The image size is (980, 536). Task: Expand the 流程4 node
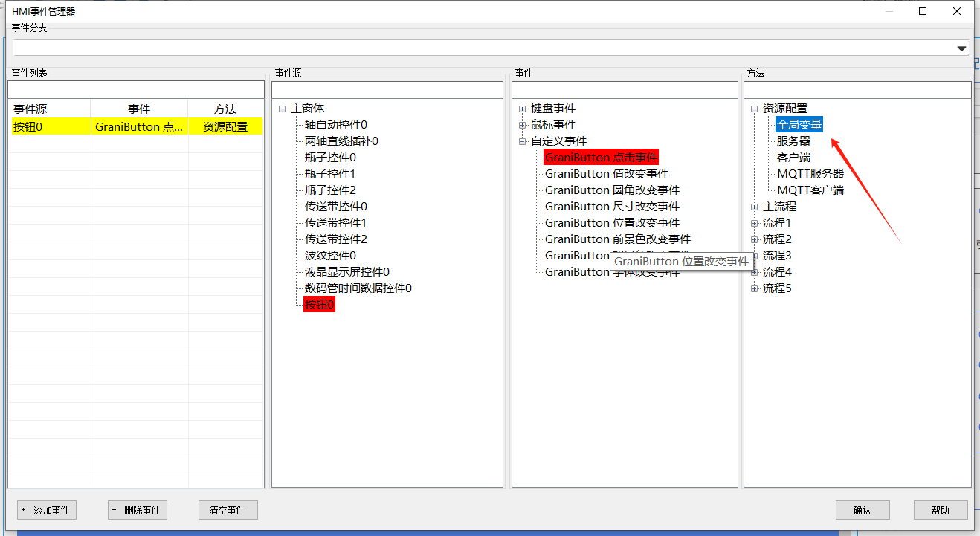click(755, 272)
